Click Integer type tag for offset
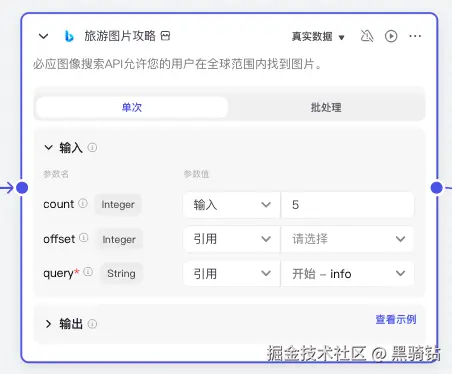 (119, 239)
